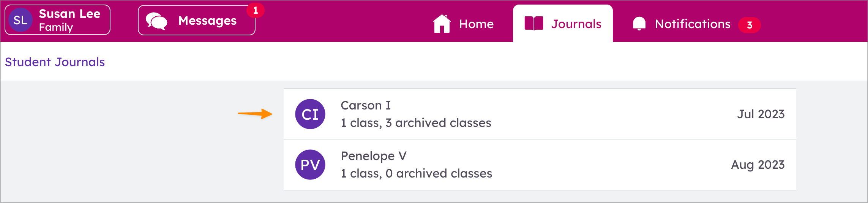
Task: Click Penelope V's PV avatar
Action: click(310, 165)
